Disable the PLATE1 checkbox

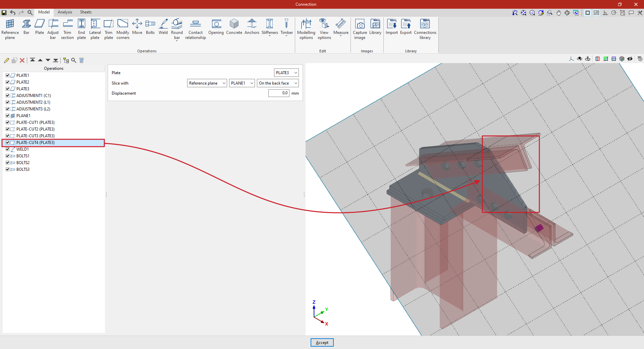click(x=7, y=76)
